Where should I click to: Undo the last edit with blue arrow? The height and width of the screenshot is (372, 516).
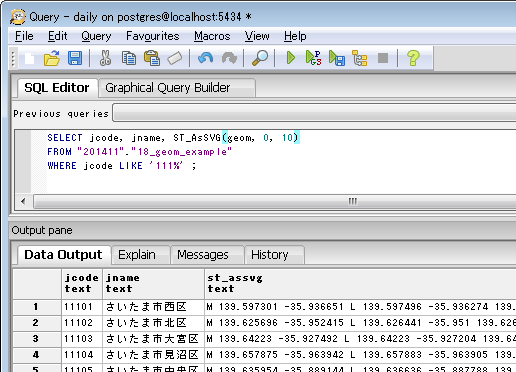205,58
